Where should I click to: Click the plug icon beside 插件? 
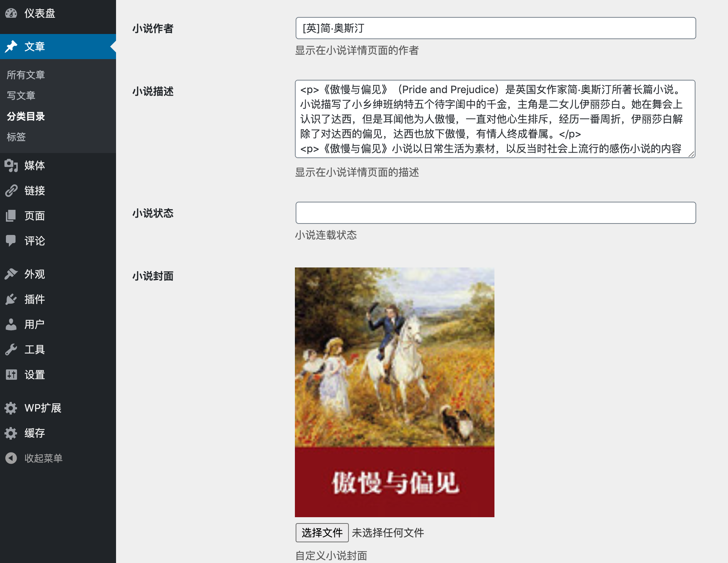(x=11, y=299)
